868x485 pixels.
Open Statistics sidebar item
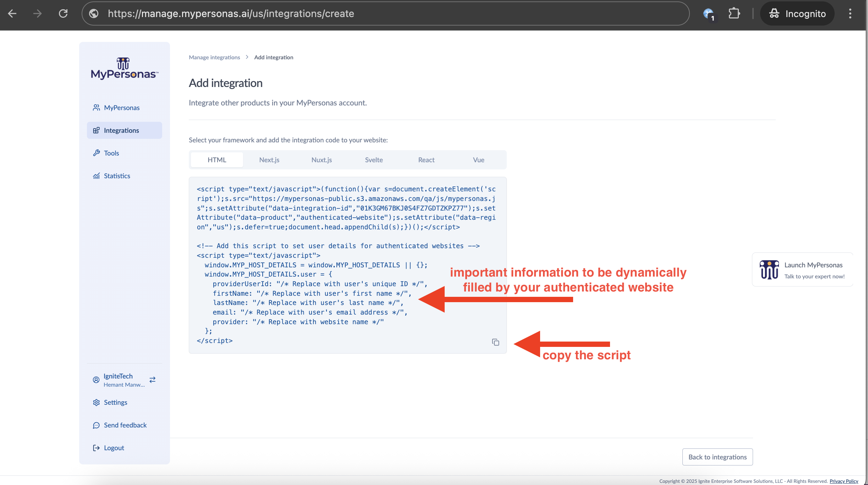(x=124, y=176)
